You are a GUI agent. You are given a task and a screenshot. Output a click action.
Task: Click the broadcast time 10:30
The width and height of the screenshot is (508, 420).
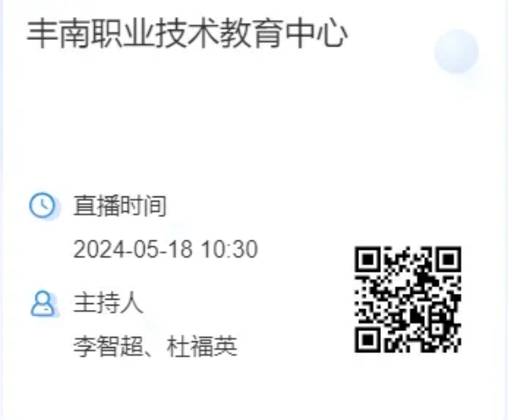point(229,249)
